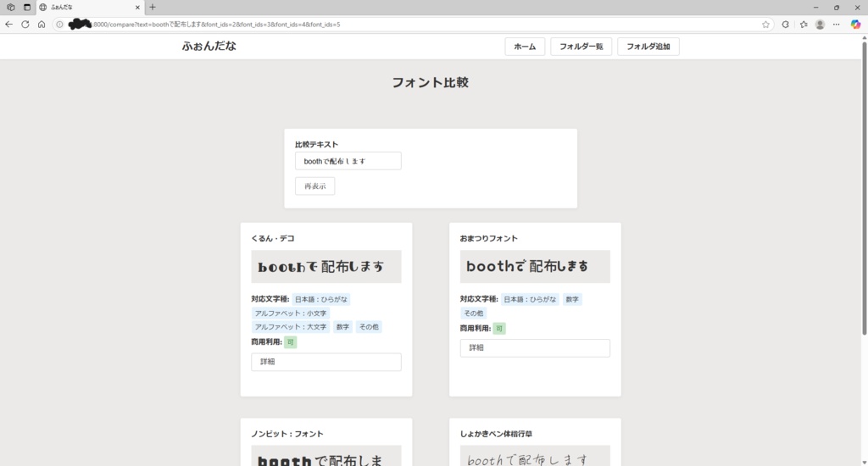Click the 再表示 button

pos(315,186)
